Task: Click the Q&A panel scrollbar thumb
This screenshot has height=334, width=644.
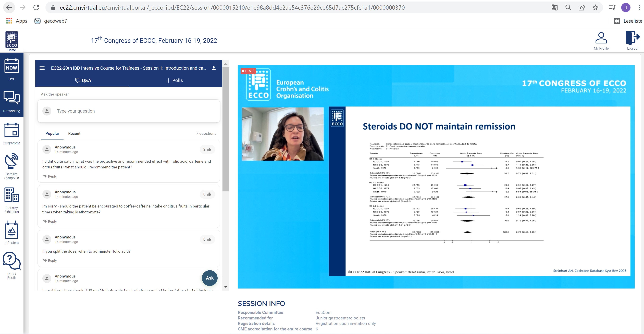Action: [226, 130]
